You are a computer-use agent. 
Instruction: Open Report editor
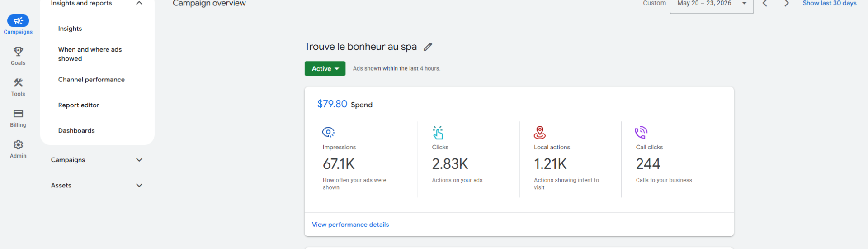click(x=79, y=105)
